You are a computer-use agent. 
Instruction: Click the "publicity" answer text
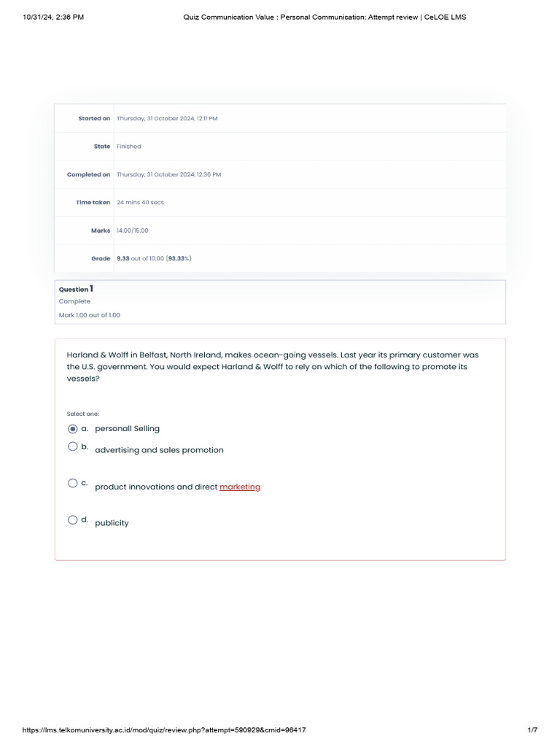pyautogui.click(x=112, y=523)
